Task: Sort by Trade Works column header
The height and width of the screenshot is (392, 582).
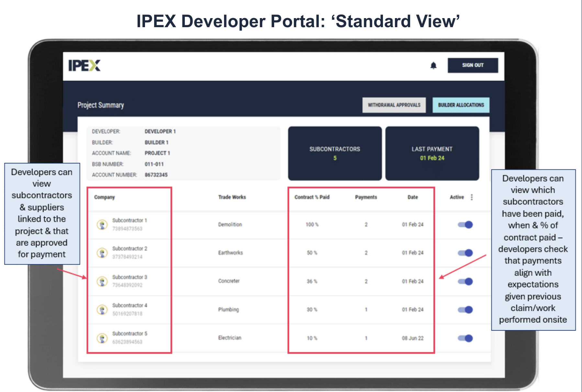Action: [x=232, y=197]
